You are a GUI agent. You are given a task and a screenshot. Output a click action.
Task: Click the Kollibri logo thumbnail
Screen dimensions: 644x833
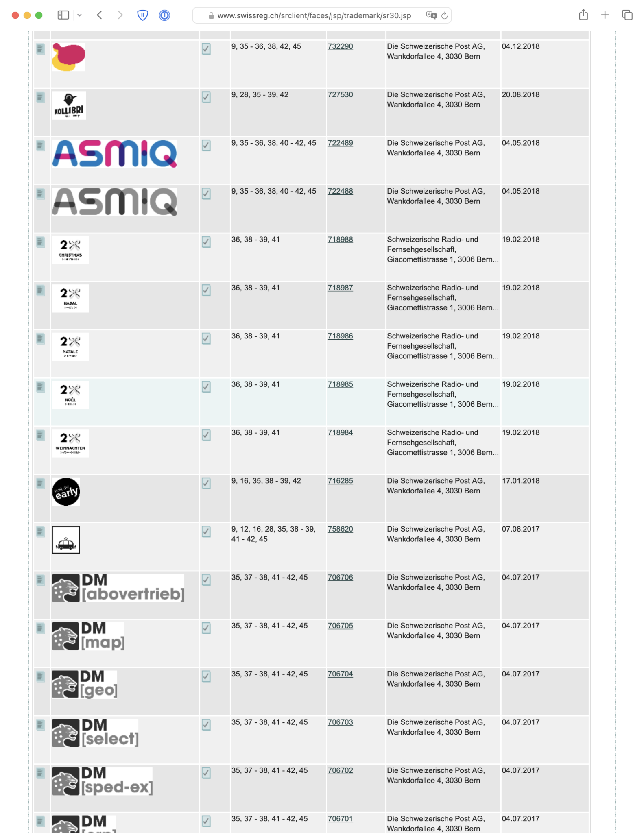click(69, 105)
